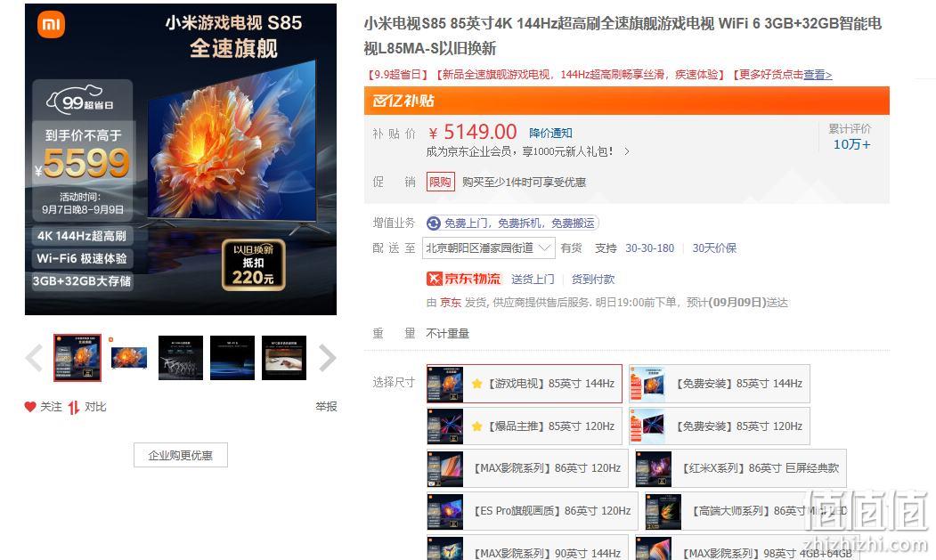Select fourth thumbnail with blue streak
936x560 pixels.
point(232,358)
